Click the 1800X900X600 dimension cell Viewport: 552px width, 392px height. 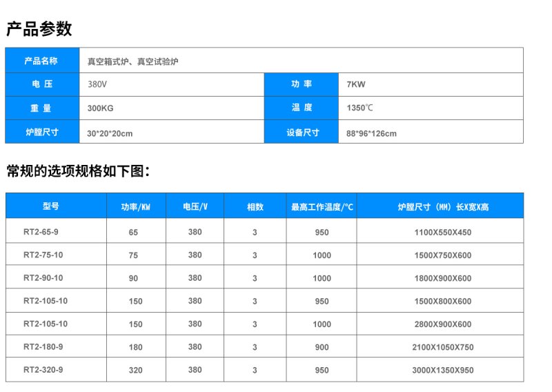tap(442, 278)
